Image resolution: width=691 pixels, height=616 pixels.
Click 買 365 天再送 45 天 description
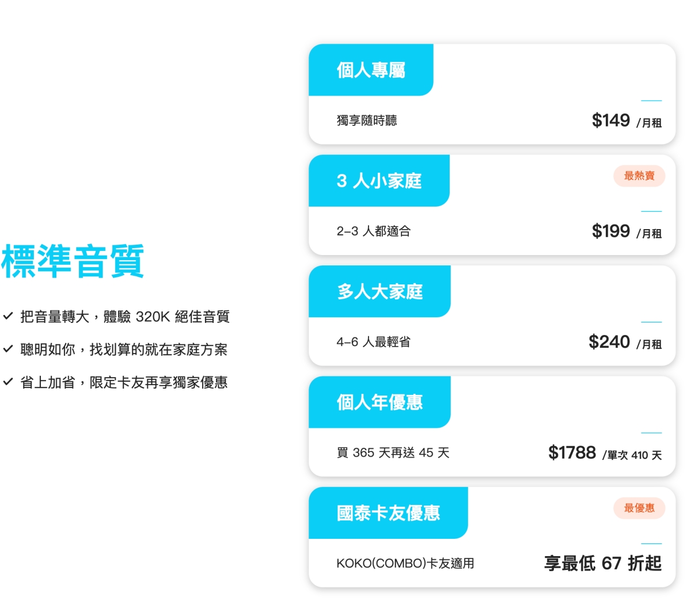393,453
